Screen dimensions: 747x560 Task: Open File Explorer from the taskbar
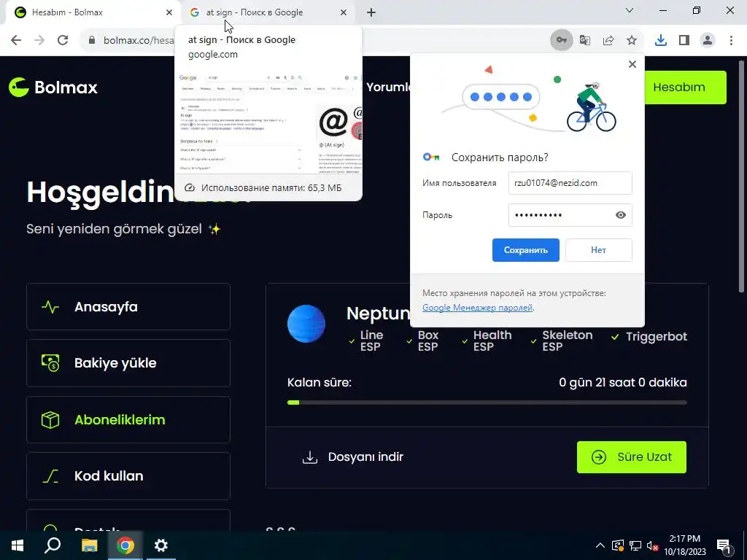(89, 545)
